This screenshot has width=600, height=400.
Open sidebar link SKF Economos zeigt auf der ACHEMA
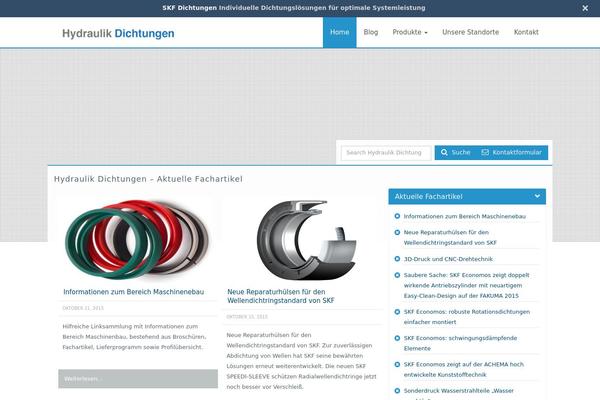click(464, 369)
